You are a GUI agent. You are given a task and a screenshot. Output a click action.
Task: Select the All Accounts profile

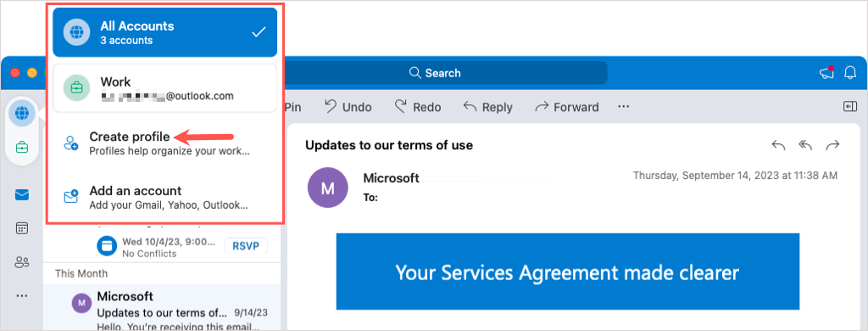pyautogui.click(x=165, y=32)
